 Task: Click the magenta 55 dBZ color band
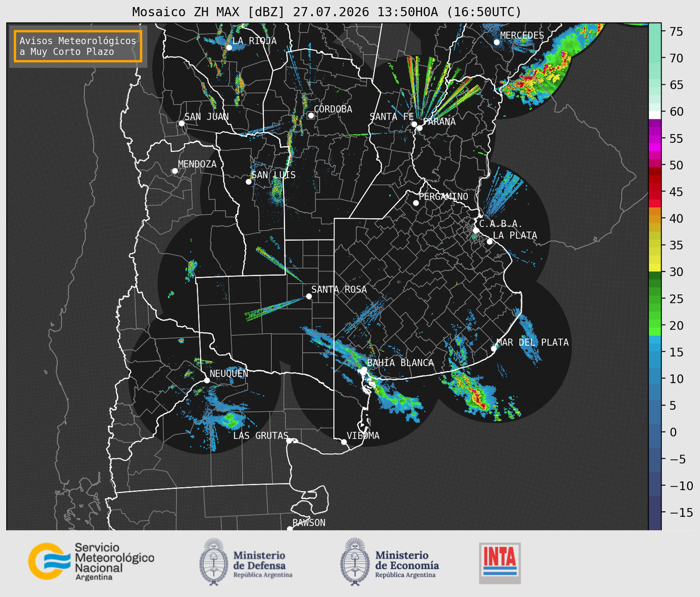pyautogui.click(x=655, y=139)
